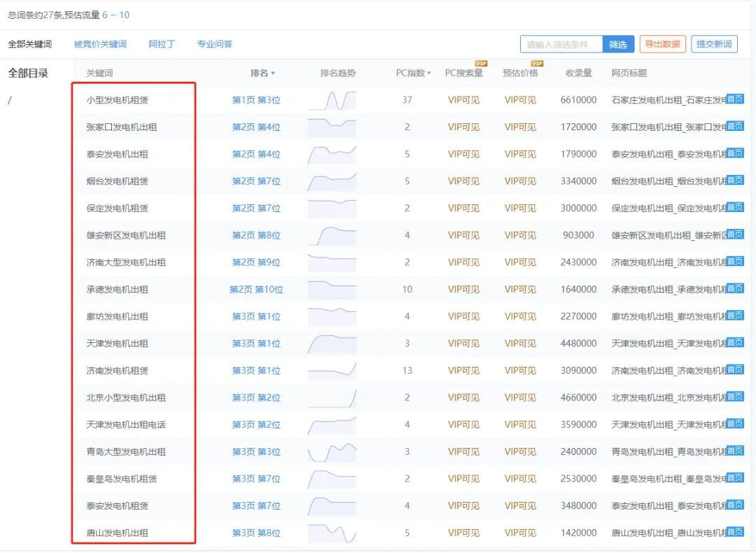Click 首页 badge on 唐山发电机出租 row

[734, 532]
